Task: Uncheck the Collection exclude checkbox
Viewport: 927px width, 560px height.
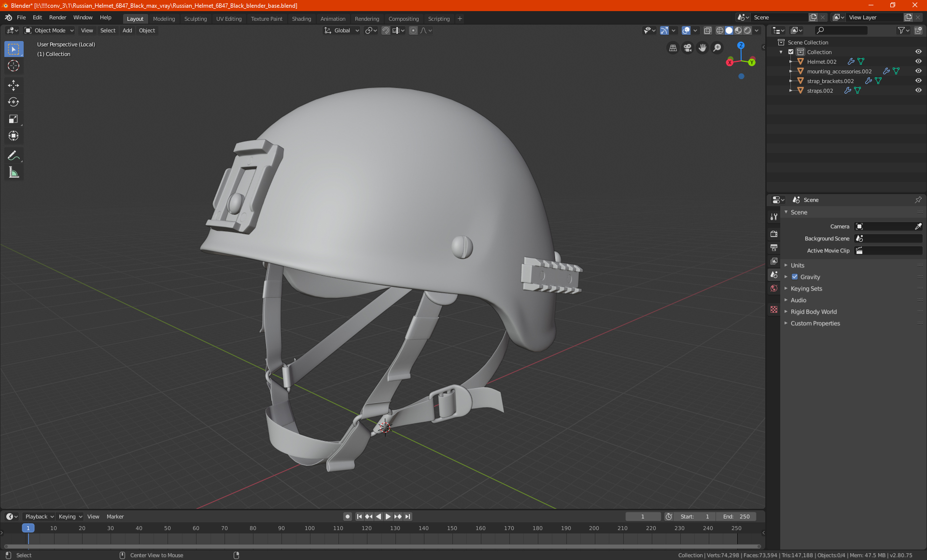Action: 791,52
